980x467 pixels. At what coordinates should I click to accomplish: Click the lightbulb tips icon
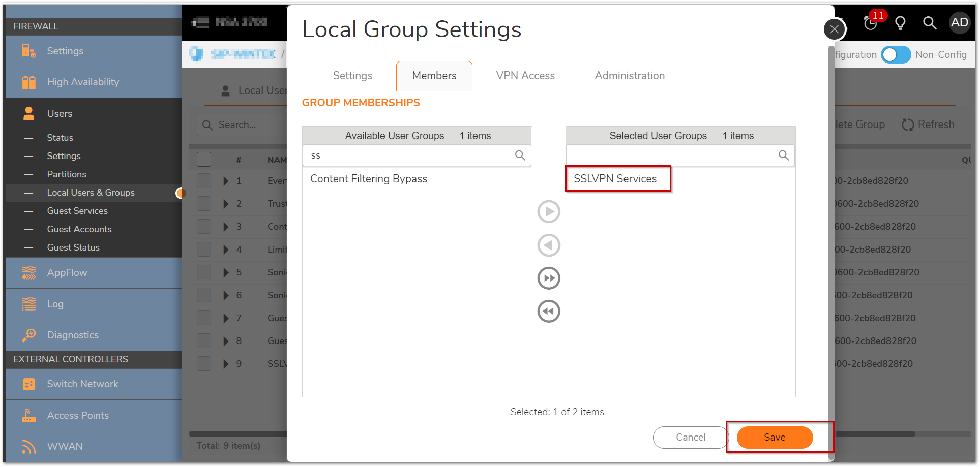(900, 23)
